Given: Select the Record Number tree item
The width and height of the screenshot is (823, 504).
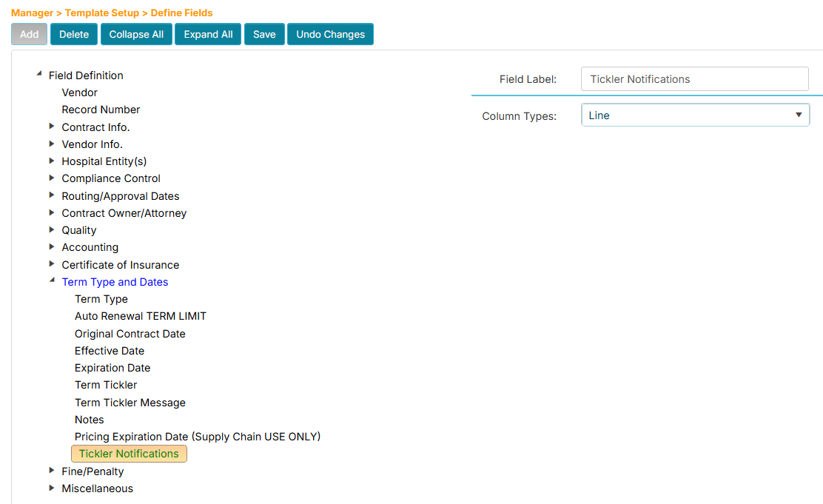Looking at the screenshot, I should pyautogui.click(x=101, y=110).
